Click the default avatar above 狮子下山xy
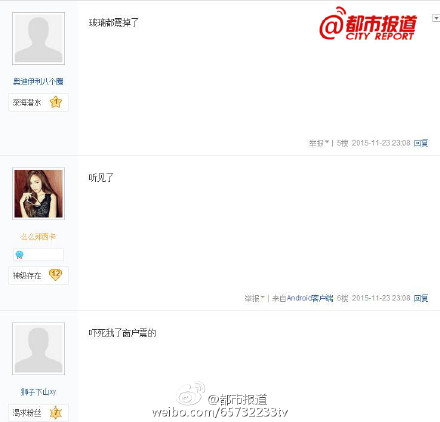Image resolution: width=440 pixels, height=422 pixels. pyautogui.click(x=38, y=349)
